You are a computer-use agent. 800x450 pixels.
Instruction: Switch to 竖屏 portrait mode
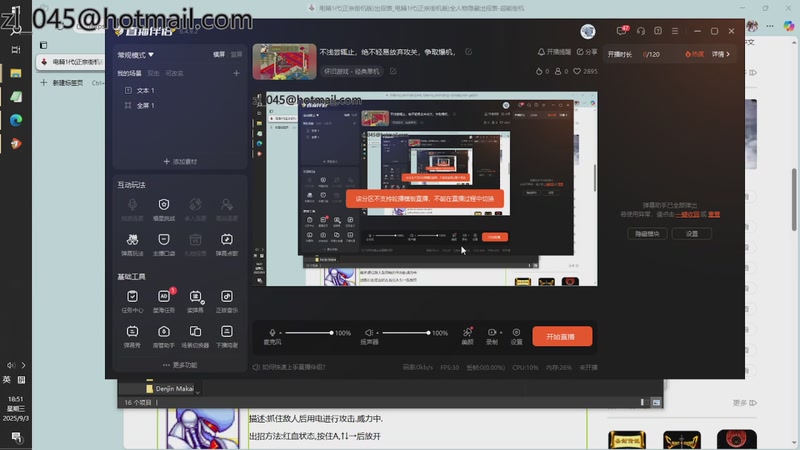coord(236,55)
